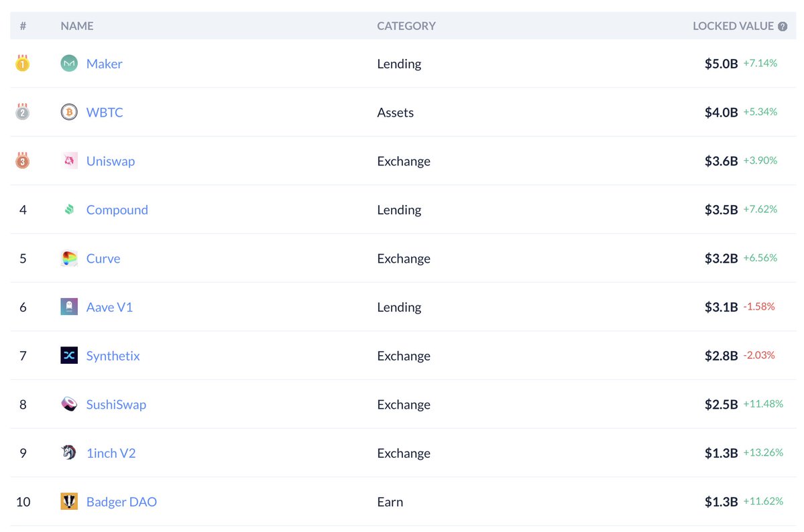Viewport: 804px width, 532px height.
Task: Click the -2.03% change for Synthetix
Action: tap(759, 355)
